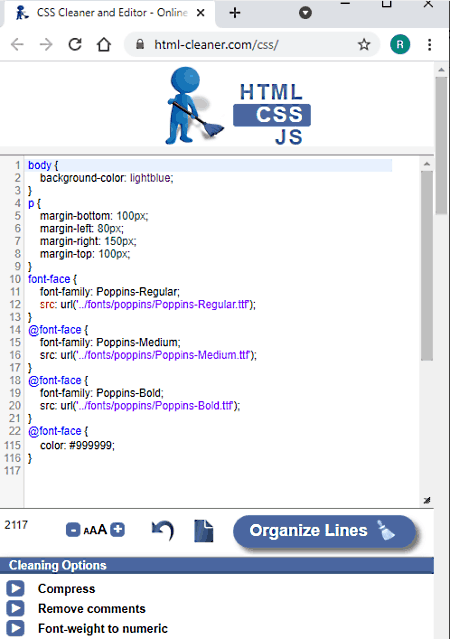The image size is (450, 639).
Task: Click the browser back arrow
Action: pos(17,44)
